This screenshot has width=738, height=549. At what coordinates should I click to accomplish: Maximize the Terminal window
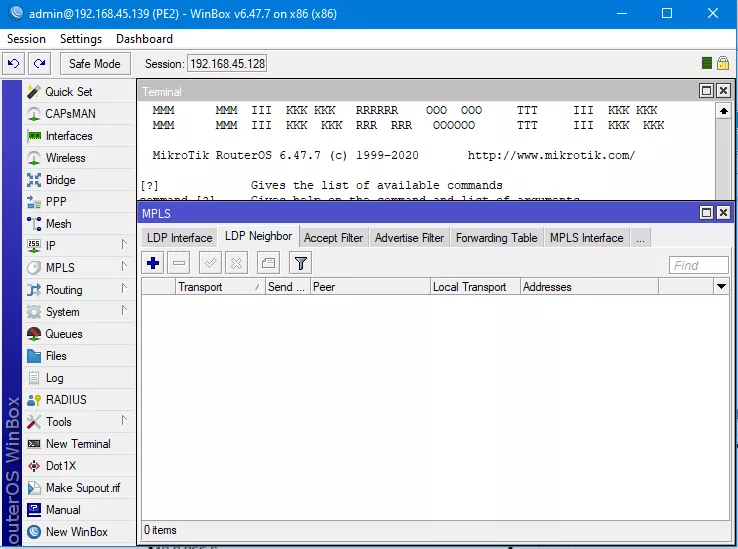[706, 90]
